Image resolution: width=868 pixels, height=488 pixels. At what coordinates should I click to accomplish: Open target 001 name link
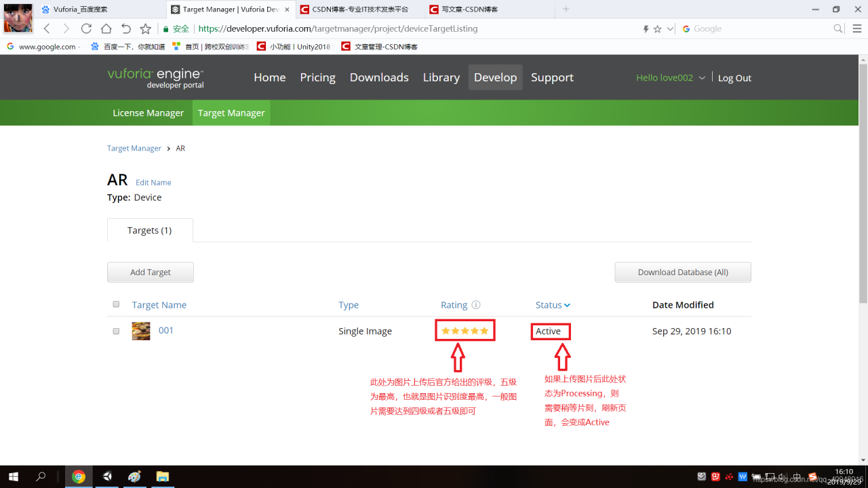[x=166, y=331]
